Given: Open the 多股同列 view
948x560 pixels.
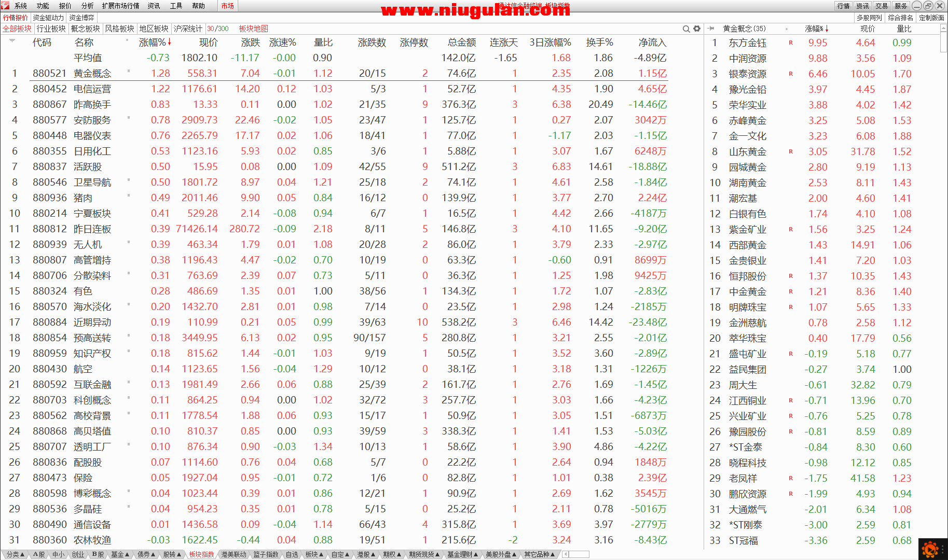Looking at the screenshot, I should pos(869,18).
